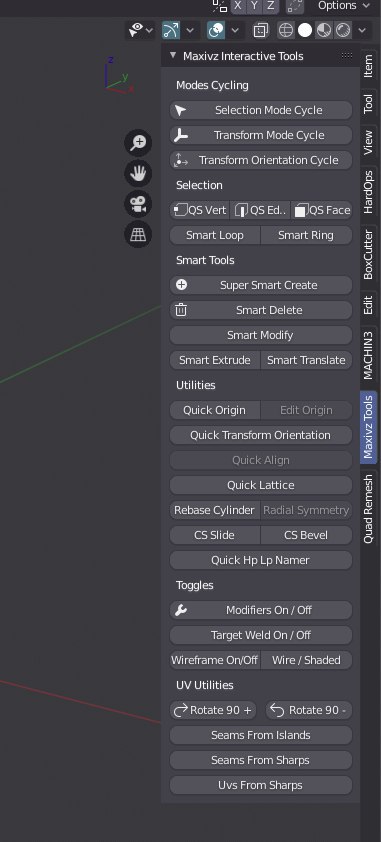Image resolution: width=381 pixels, height=842 pixels.
Task: Switch to the MACHIN3 tab
Action: [368, 355]
